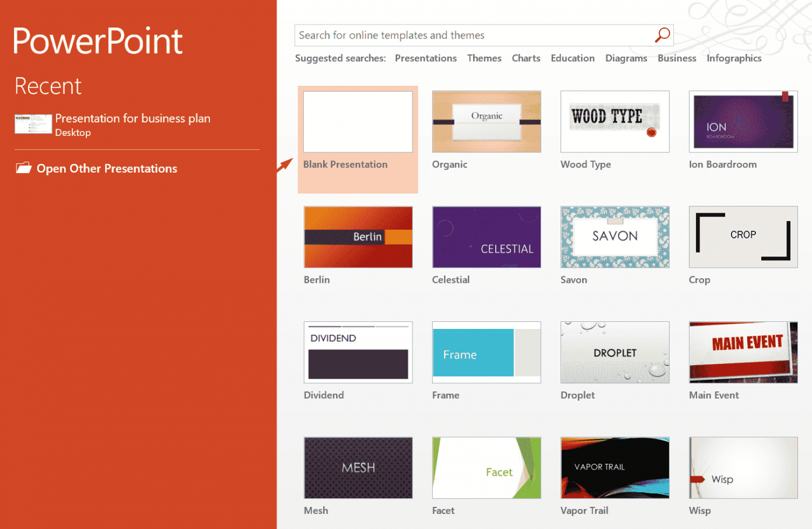The height and width of the screenshot is (529, 812).
Task: Select the Blank Presentation template
Action: pos(358,121)
